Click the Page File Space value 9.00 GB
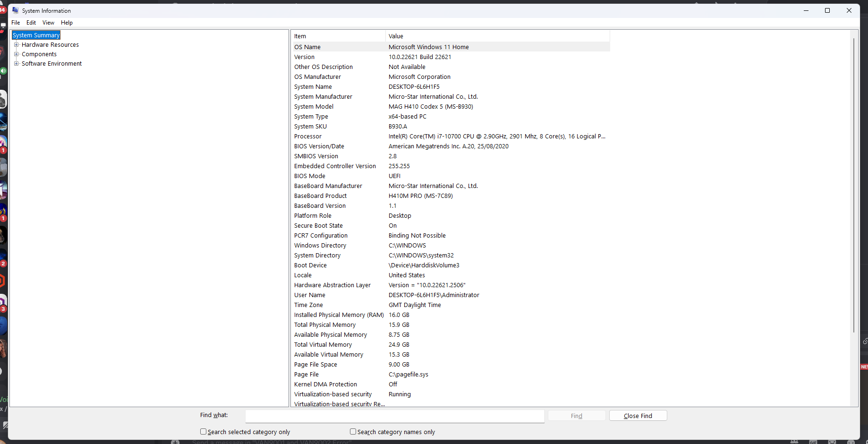Image resolution: width=868 pixels, height=444 pixels. tap(399, 365)
